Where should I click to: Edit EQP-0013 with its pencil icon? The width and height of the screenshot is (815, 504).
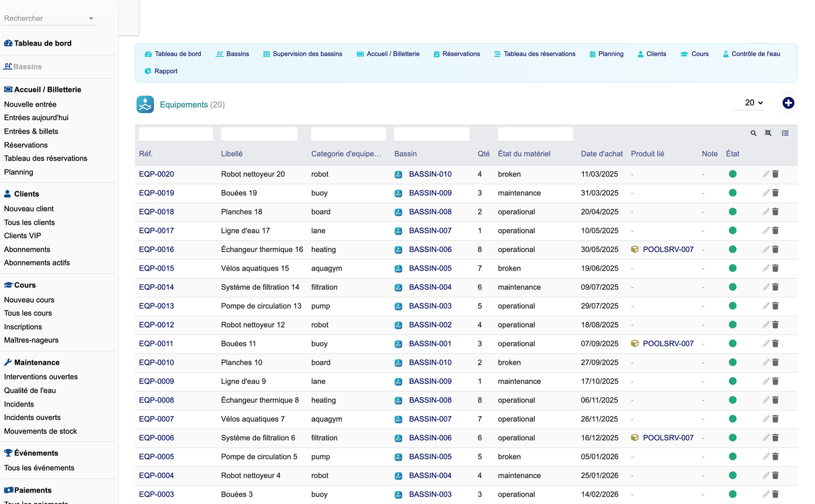[x=766, y=306]
